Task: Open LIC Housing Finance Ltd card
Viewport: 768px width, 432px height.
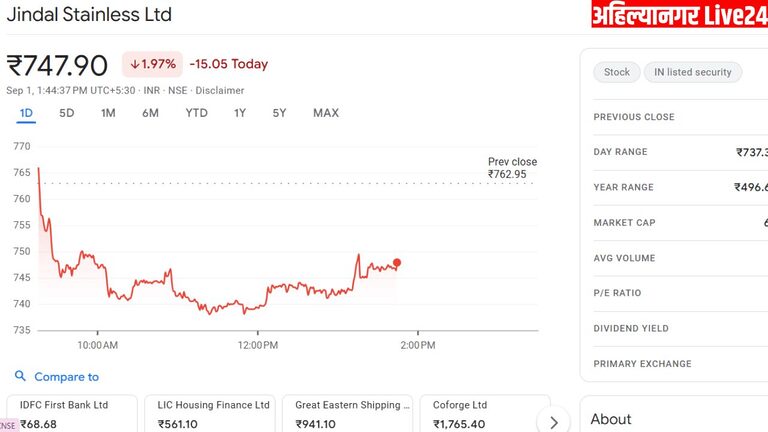Action: click(213, 414)
